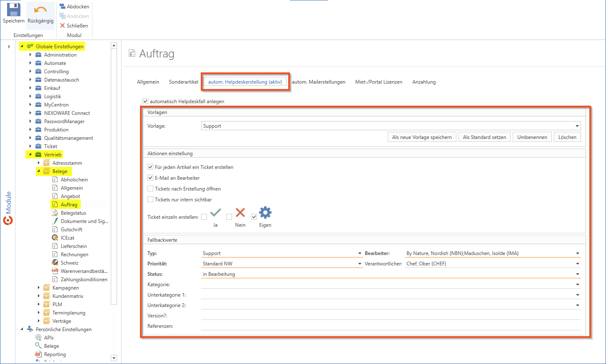Collapse the Vertrieb tree node
Screen dimensions: 606x364
(x=30, y=154)
